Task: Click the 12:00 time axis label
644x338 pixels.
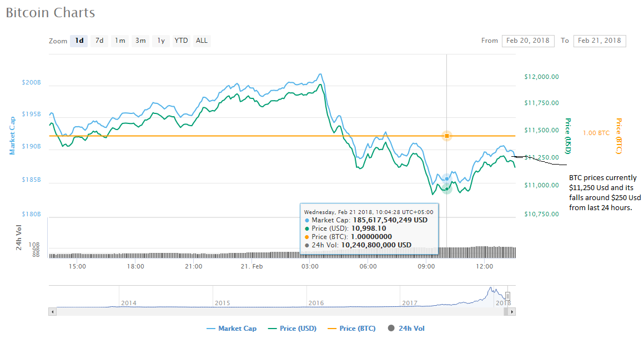Action: tap(484, 266)
